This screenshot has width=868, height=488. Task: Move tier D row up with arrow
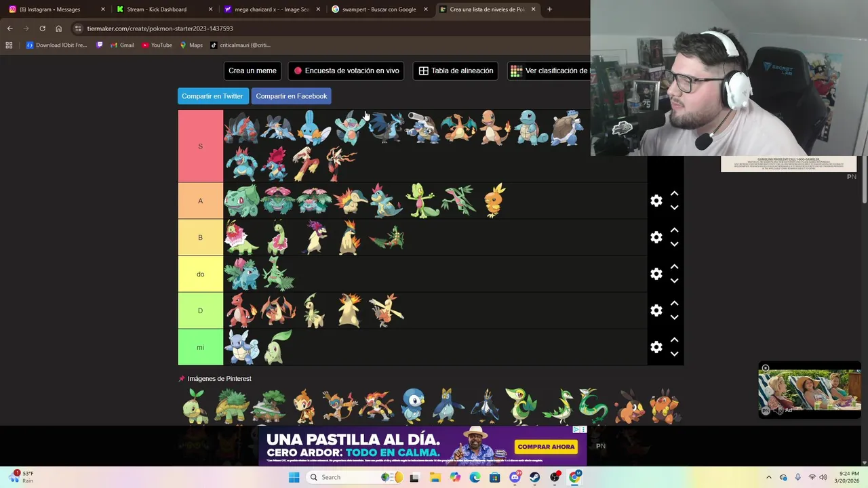[674, 304]
